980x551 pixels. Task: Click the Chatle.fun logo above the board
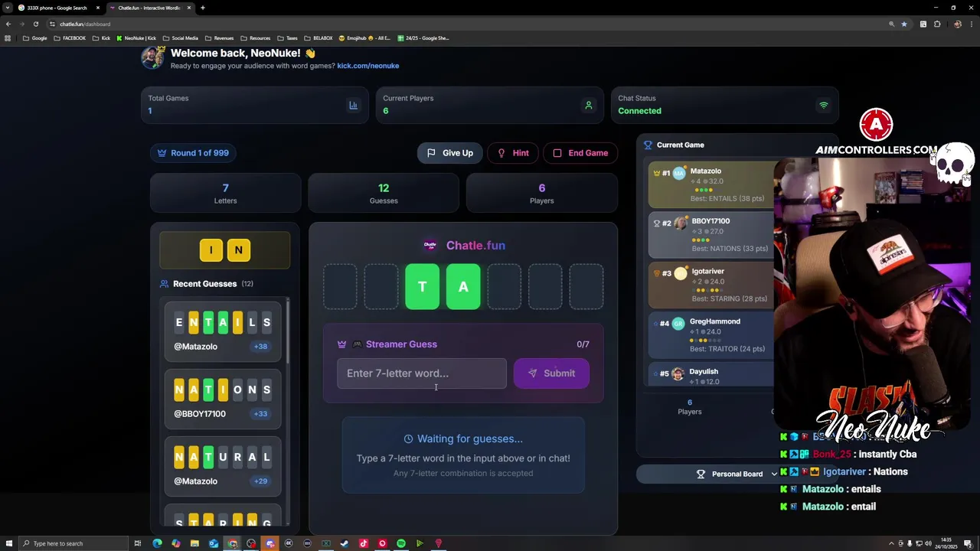(x=430, y=246)
